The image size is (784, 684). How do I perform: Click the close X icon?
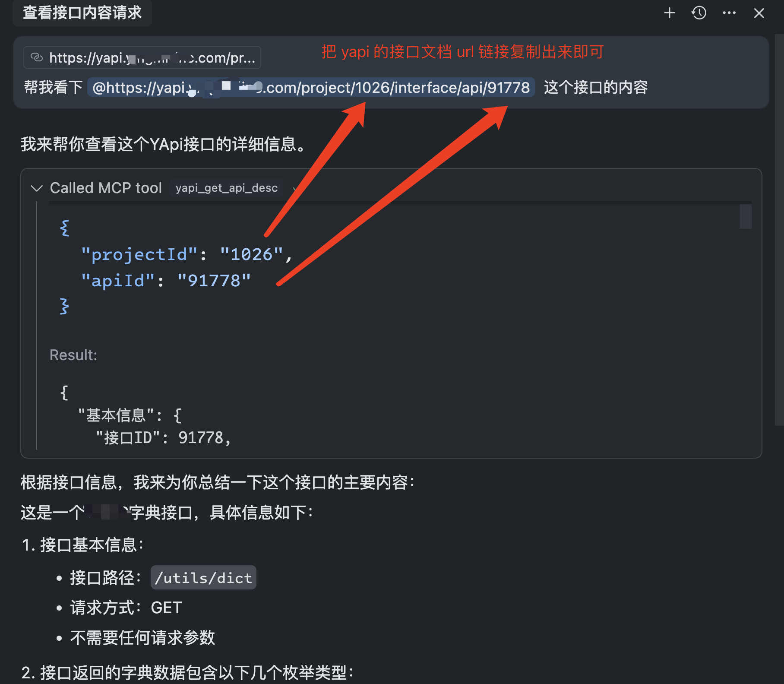pyautogui.click(x=759, y=13)
